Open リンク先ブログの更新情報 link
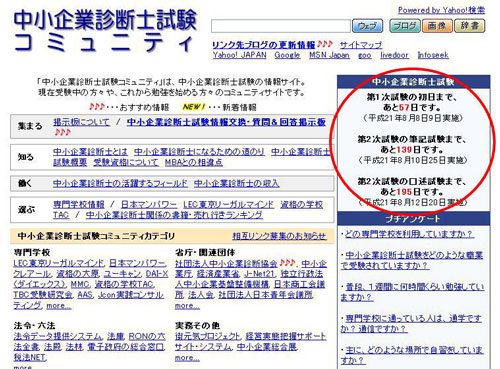500x369 pixels. click(x=264, y=45)
